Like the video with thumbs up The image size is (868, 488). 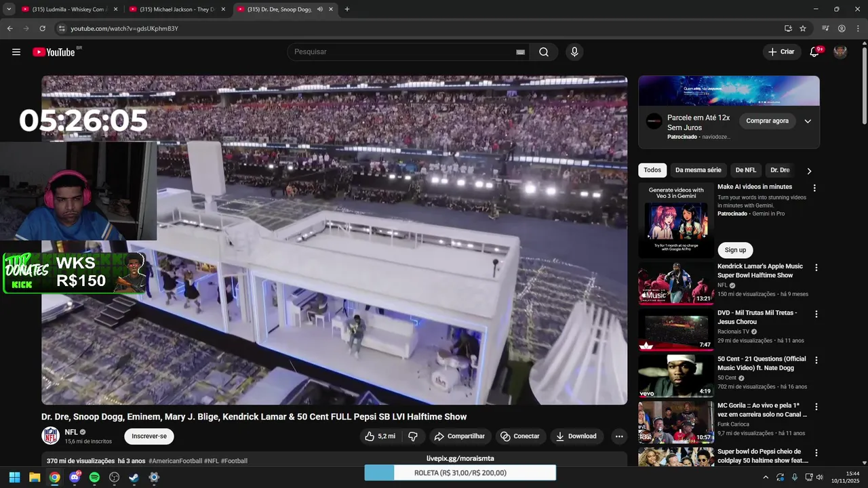(380, 436)
